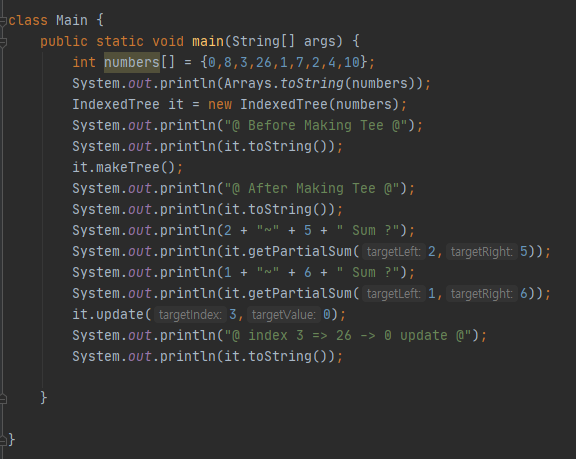Click the targetIndex parameter hint
Image resolution: width=576 pixels, height=459 pixels.
pos(190,315)
